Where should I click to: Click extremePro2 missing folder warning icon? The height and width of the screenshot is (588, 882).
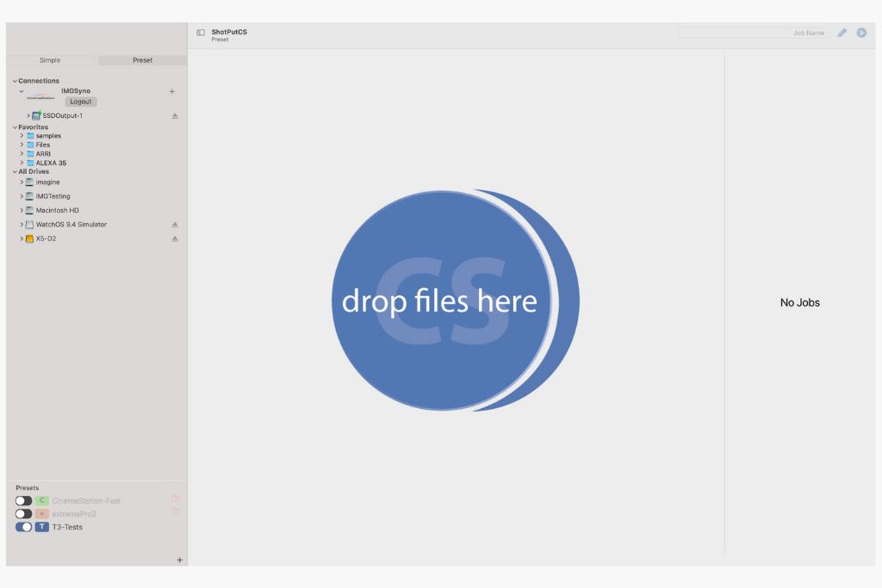(176, 511)
